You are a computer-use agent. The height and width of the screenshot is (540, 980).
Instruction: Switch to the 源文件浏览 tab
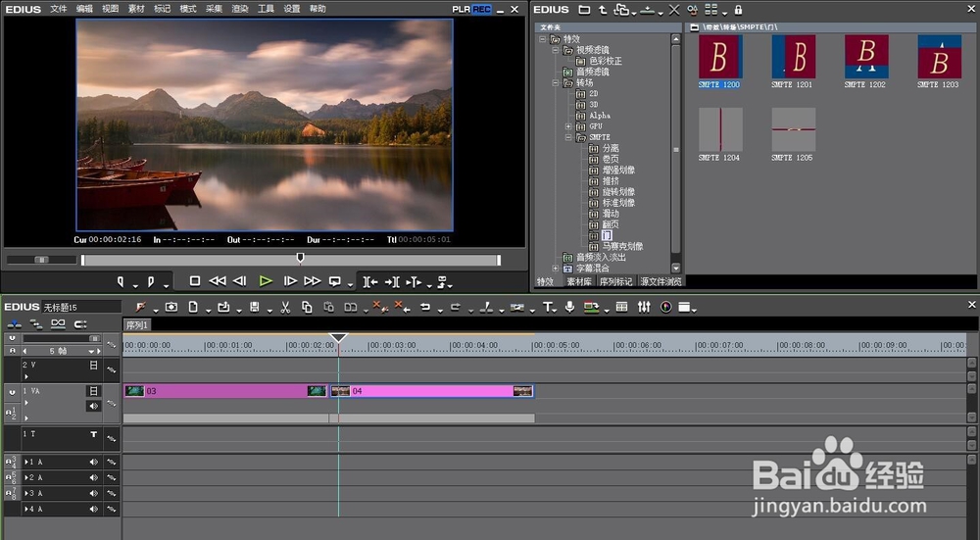(661, 282)
